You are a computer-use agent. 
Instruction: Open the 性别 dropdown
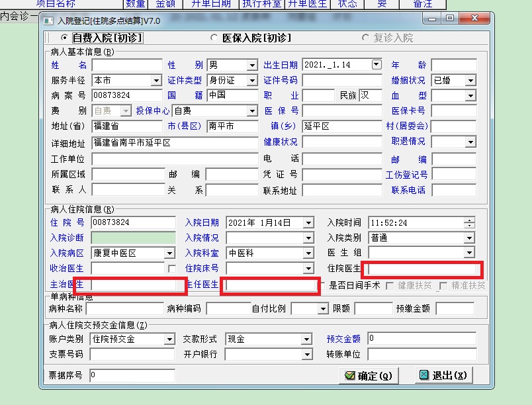pos(252,65)
